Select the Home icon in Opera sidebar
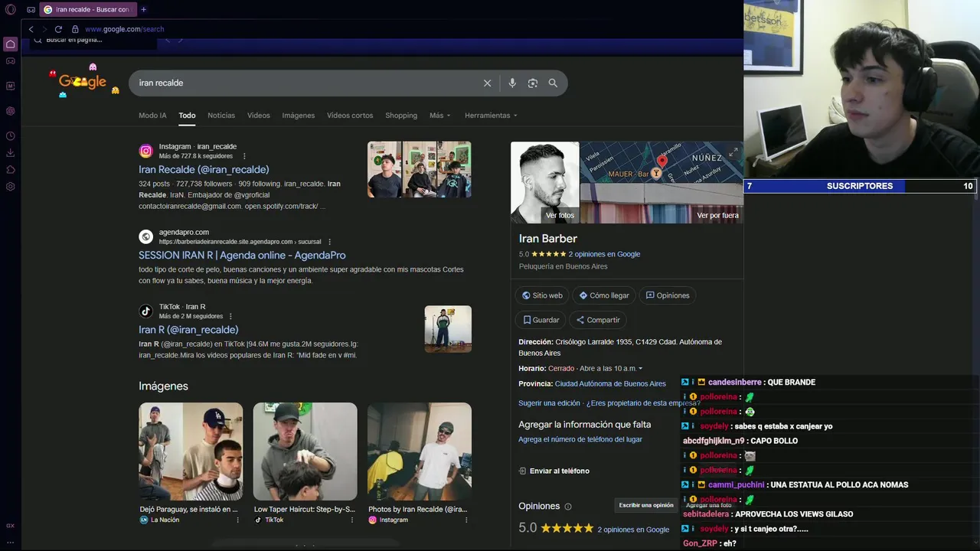The width and height of the screenshot is (980, 551). click(11, 44)
